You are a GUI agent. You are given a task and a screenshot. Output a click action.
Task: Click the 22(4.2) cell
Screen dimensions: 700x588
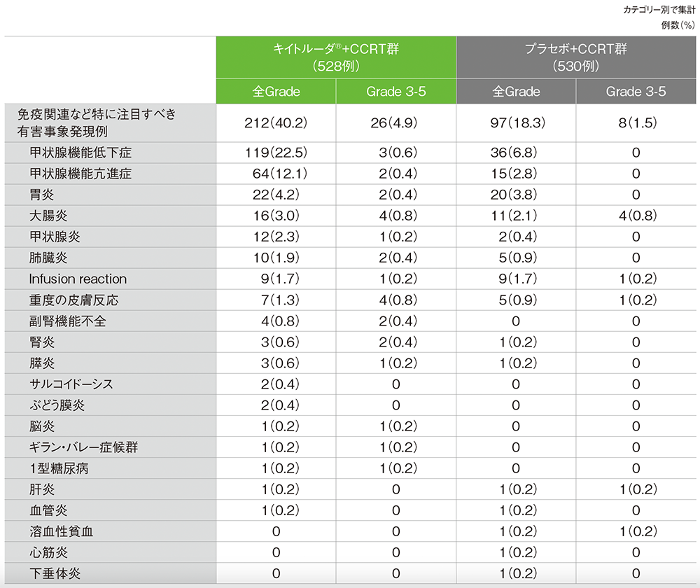point(276,195)
